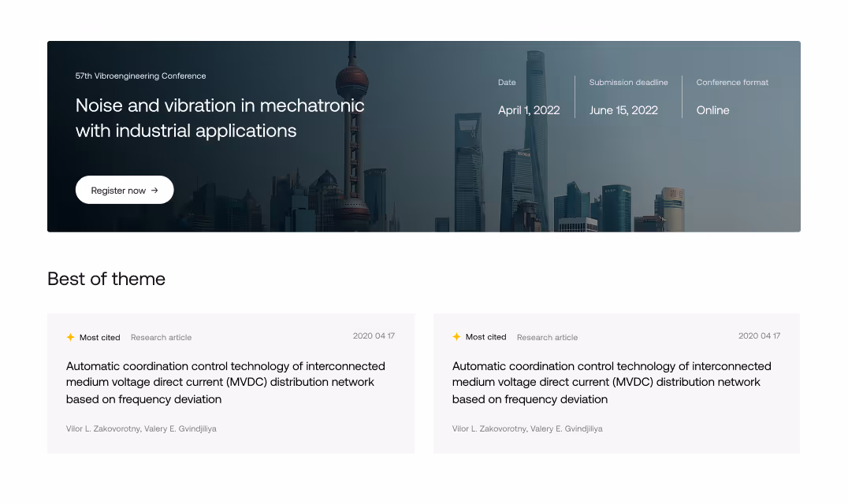
Task: Click the 2020 04 17 date on the left card
Action: 374,336
